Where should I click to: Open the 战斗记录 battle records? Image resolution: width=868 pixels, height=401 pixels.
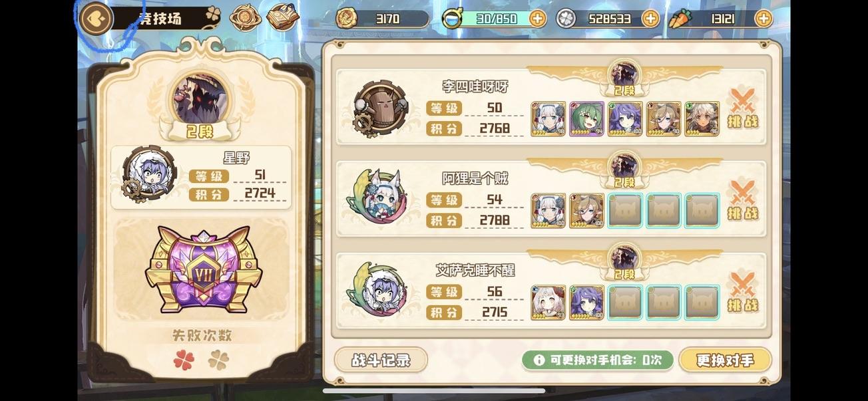381,360
